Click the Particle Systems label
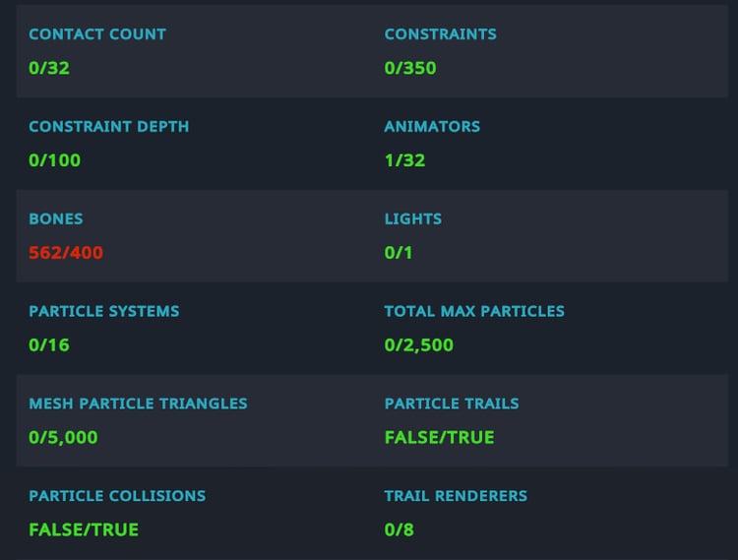The image size is (738, 560). [x=103, y=312]
